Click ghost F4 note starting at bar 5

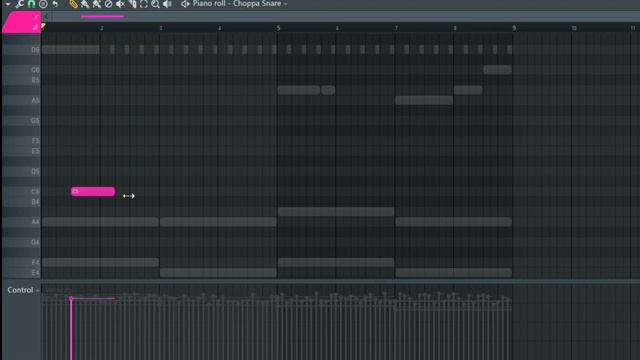click(336, 262)
